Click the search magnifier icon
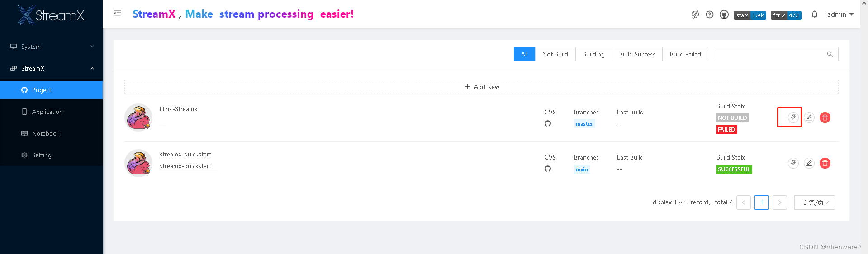This screenshot has width=868, height=254. pyautogui.click(x=830, y=54)
